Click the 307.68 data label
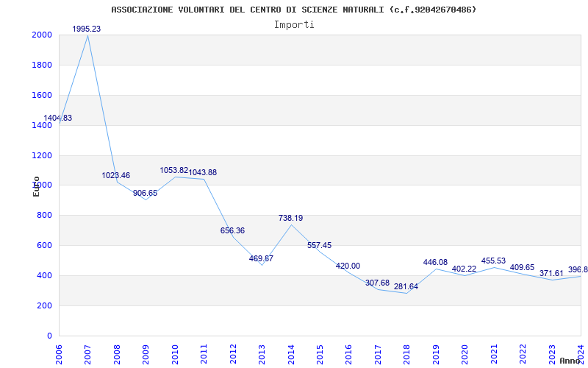This screenshot has width=588, height=368. (378, 283)
